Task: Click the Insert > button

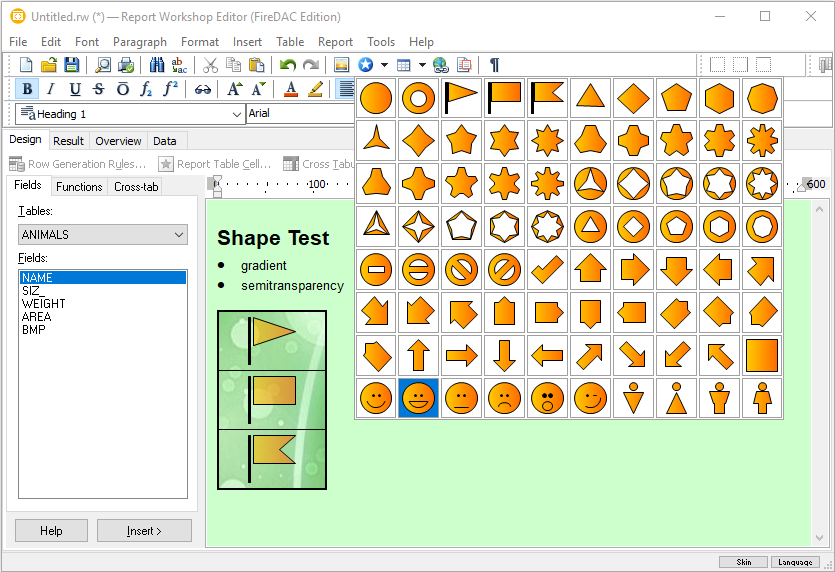Action: point(144,531)
